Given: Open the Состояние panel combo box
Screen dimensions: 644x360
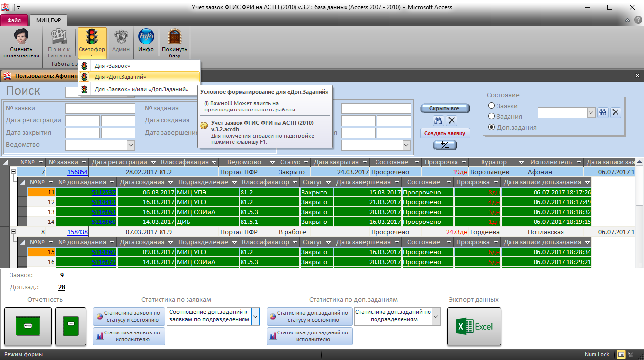Looking at the screenshot, I should pyautogui.click(x=591, y=112).
